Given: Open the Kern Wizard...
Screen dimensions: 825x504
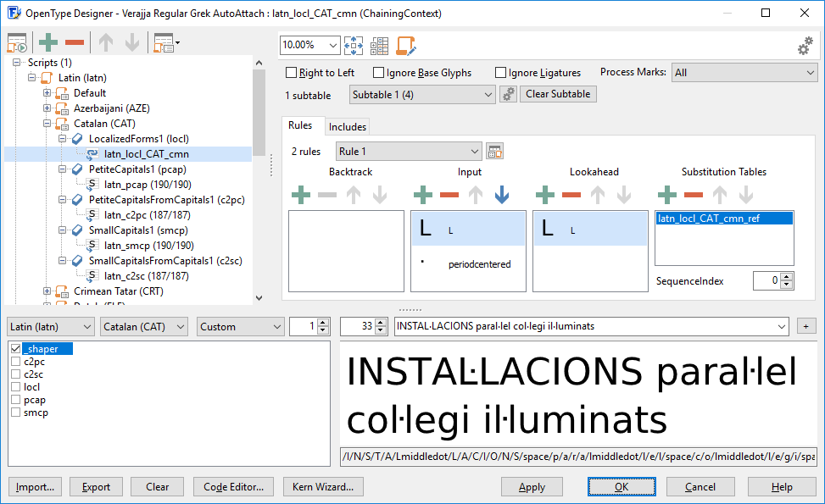Looking at the screenshot, I should [322, 487].
